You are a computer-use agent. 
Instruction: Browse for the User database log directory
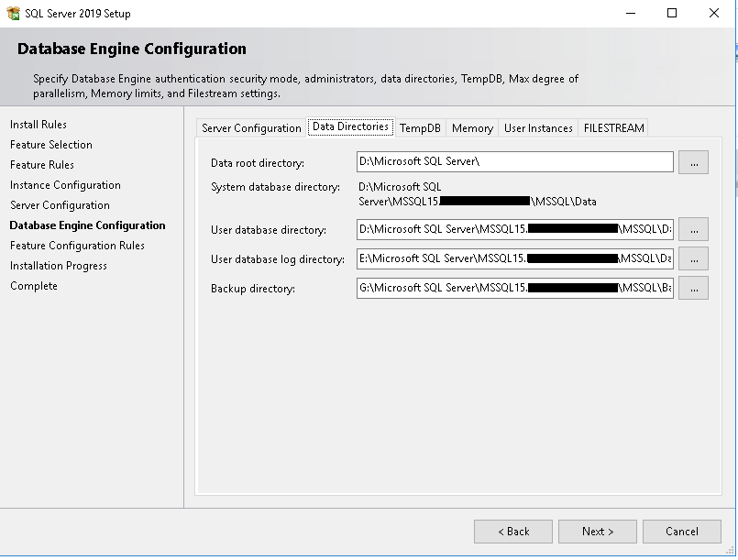693,258
